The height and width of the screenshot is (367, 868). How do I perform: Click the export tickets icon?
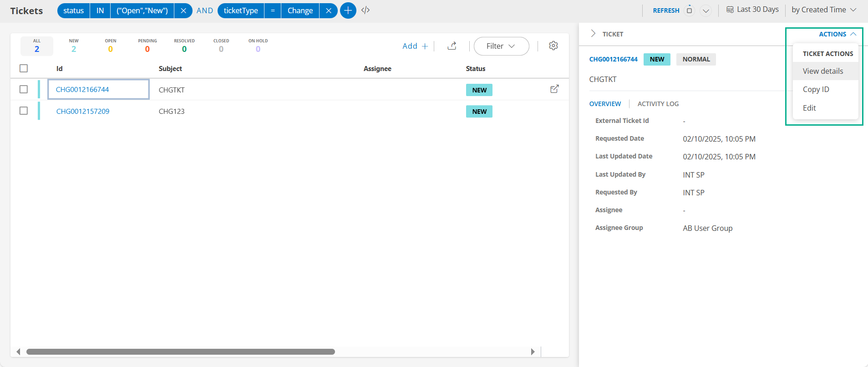coord(452,46)
